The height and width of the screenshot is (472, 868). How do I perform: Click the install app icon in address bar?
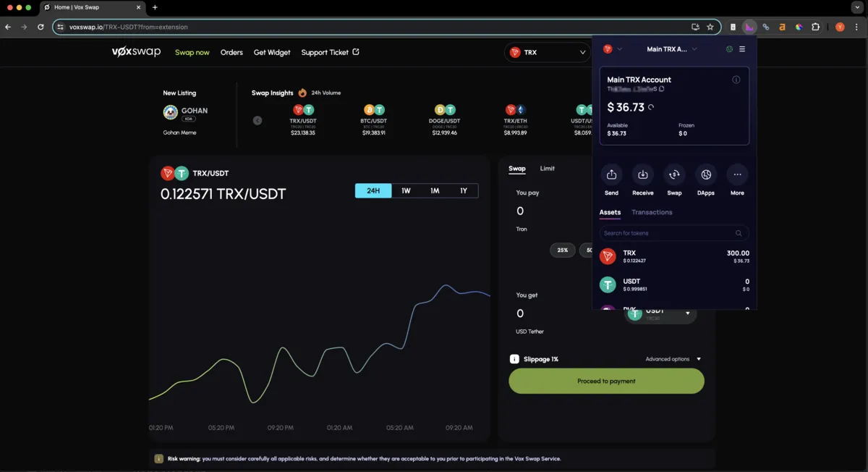(x=695, y=27)
